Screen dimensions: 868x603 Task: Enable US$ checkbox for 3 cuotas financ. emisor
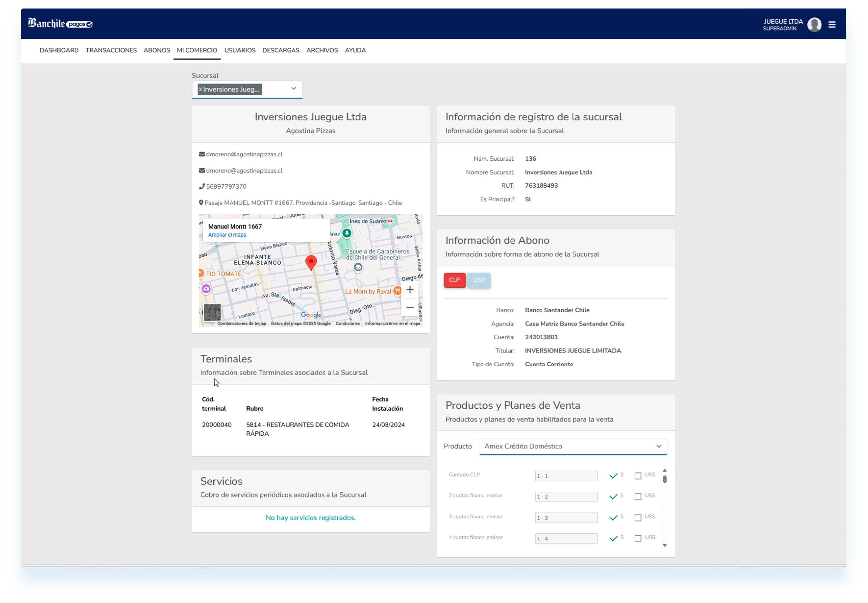637,517
